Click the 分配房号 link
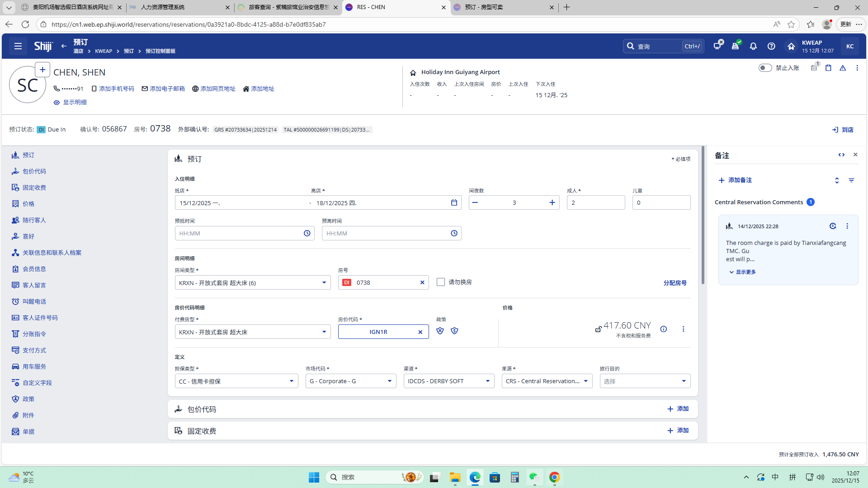 pos(675,283)
